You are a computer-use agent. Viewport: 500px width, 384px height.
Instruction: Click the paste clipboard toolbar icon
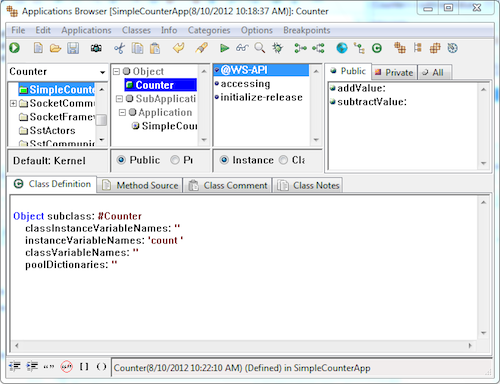click(x=155, y=48)
